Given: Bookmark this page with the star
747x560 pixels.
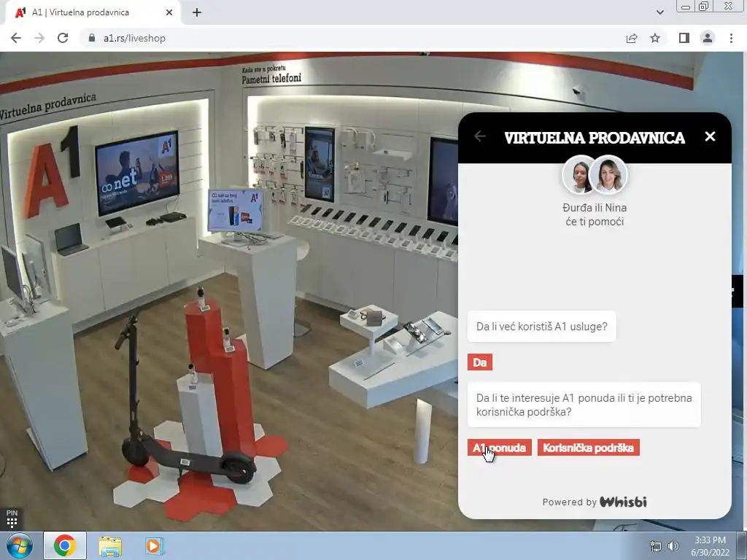Looking at the screenshot, I should [x=655, y=38].
